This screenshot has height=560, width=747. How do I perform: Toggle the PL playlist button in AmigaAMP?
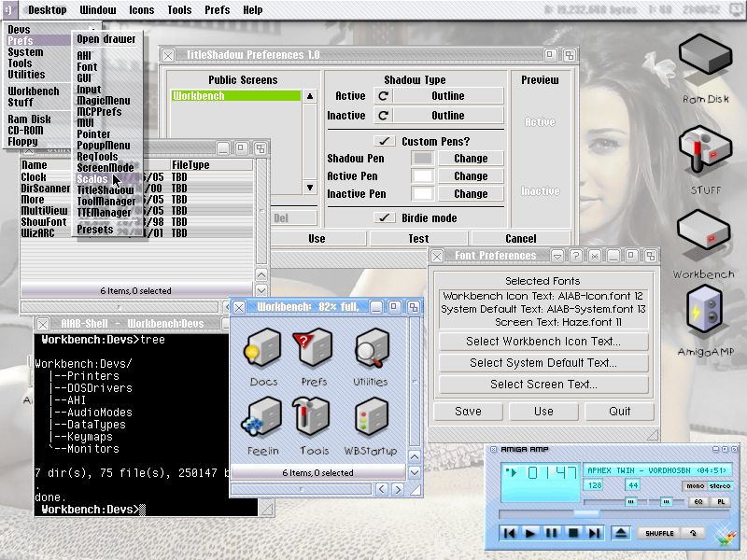721,502
